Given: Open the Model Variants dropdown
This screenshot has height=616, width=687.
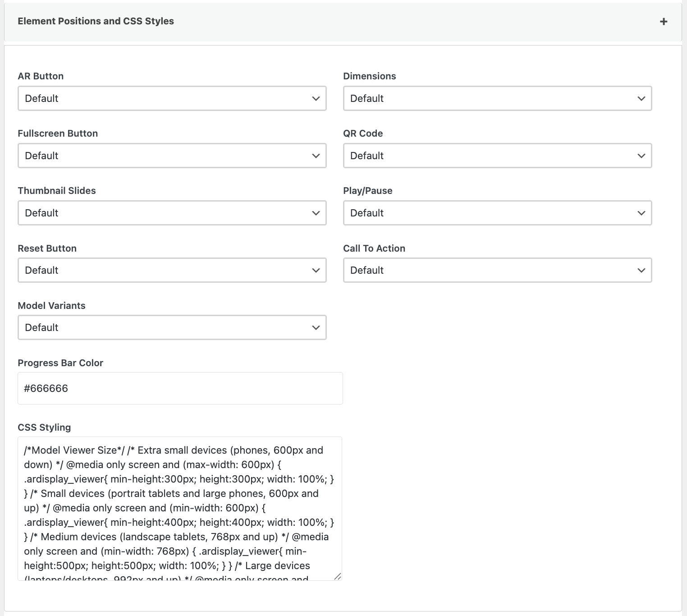Looking at the screenshot, I should pyautogui.click(x=172, y=327).
